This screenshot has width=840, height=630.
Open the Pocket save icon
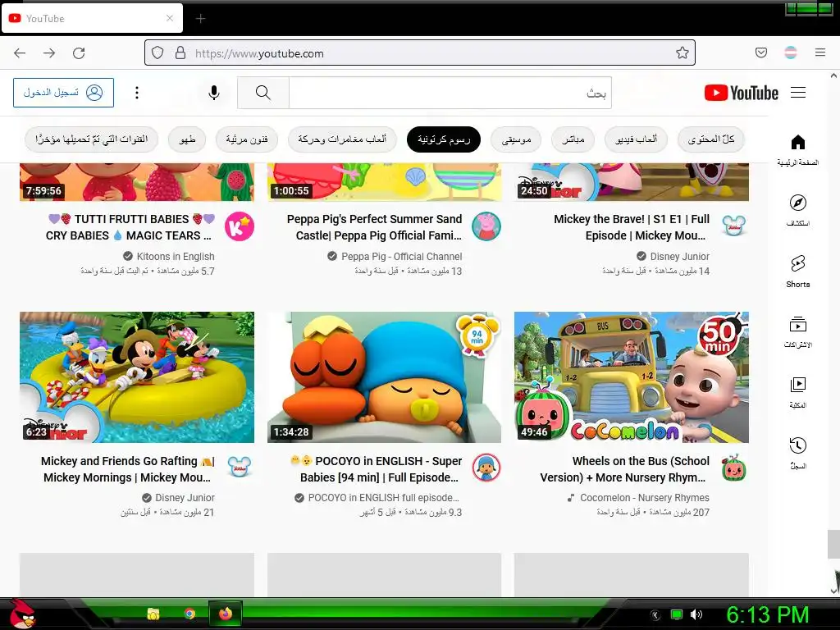coord(760,52)
